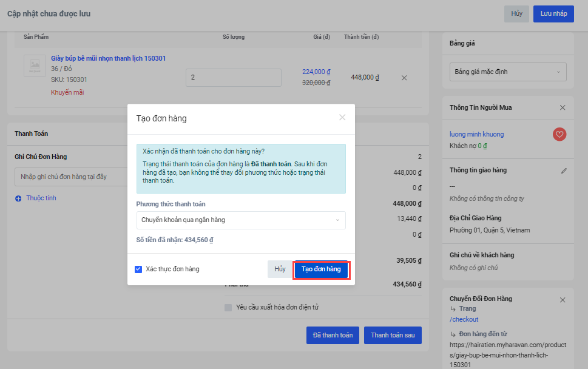Click the red heart customer icon
The height and width of the screenshot is (369, 588).
(x=559, y=134)
